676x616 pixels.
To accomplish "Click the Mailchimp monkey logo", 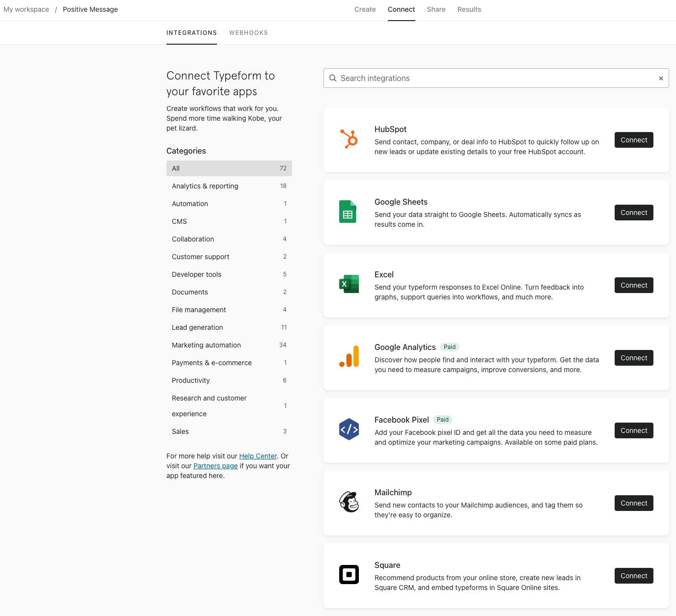I will (x=349, y=502).
